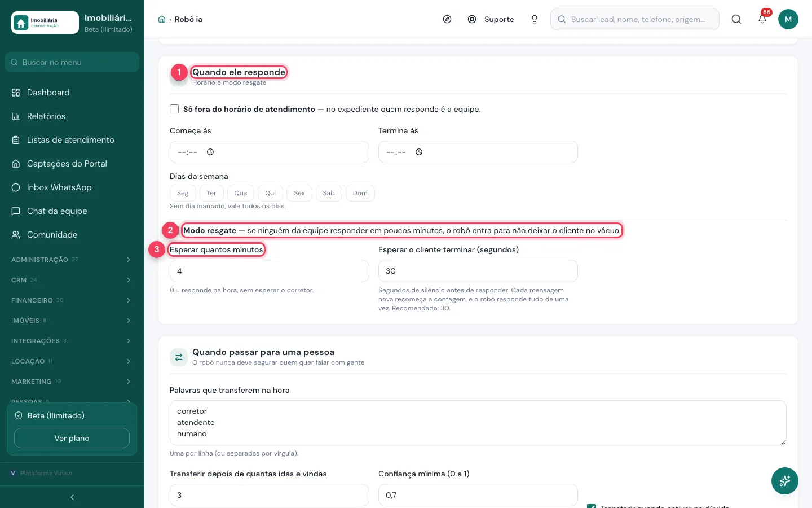Click the Suporte link
Viewport: 812px width, 508px height.
(x=491, y=19)
